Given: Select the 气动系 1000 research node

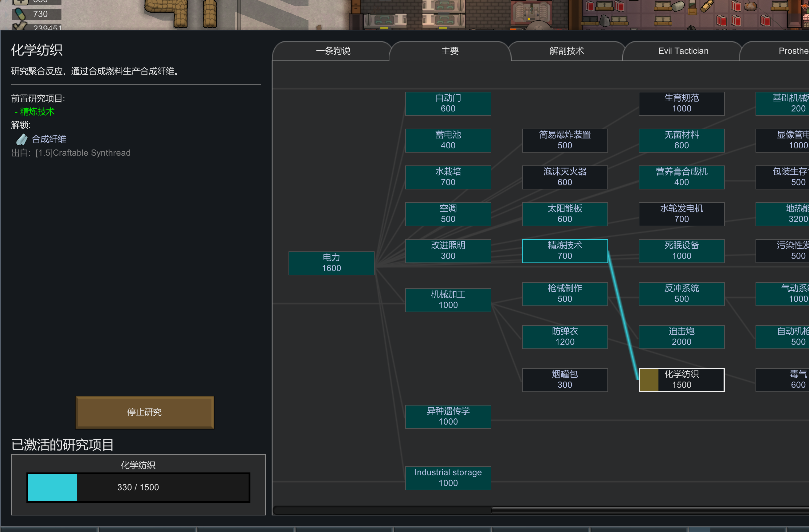Looking at the screenshot, I should [783, 294].
